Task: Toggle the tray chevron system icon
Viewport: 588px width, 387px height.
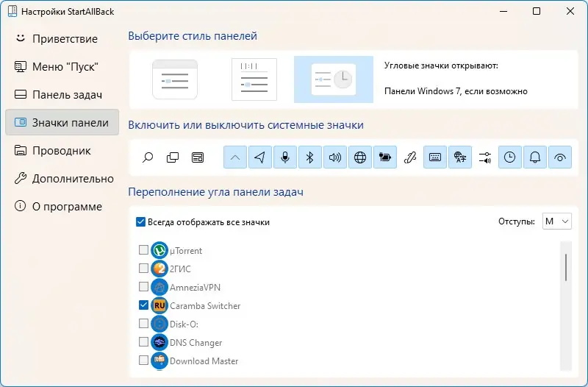Action: pyautogui.click(x=235, y=157)
